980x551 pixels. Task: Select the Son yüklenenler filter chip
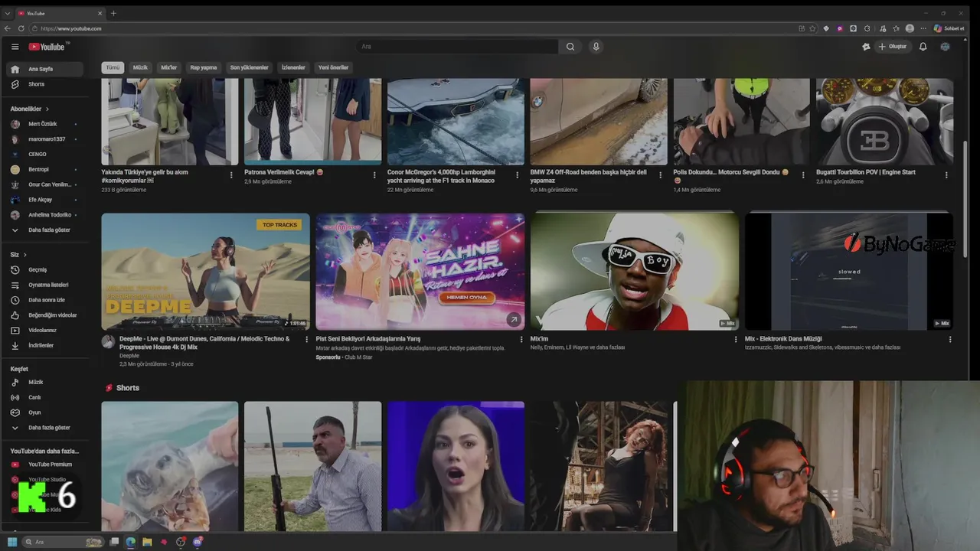coord(250,67)
